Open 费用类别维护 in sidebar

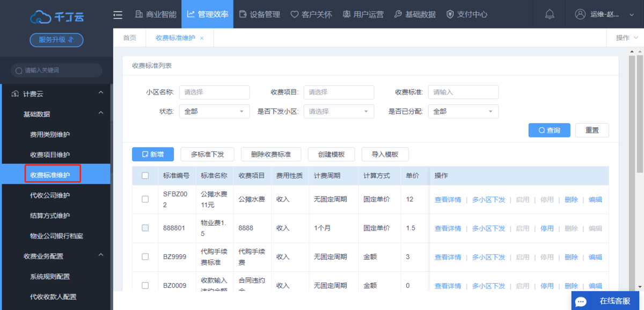click(x=50, y=134)
